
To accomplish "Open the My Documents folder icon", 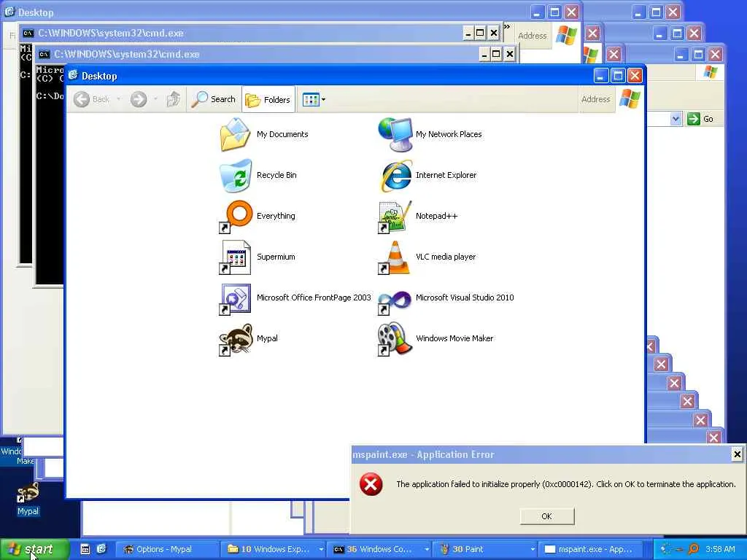I will [x=236, y=134].
